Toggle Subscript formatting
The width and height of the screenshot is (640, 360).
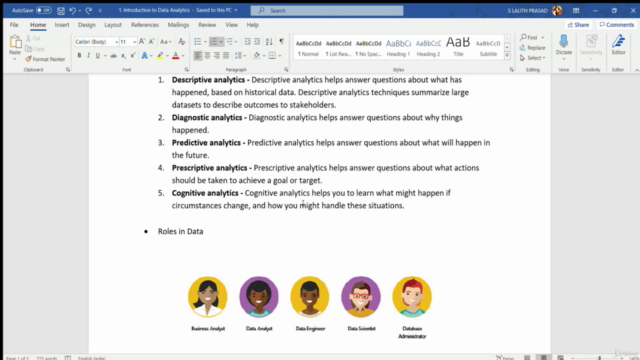(123, 56)
